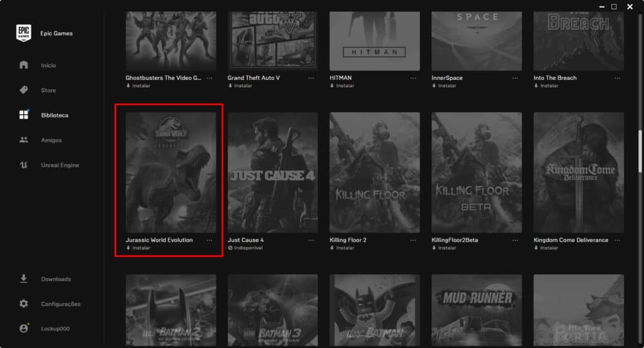This screenshot has height=348, width=644.
Task: Go to Início in the sidebar
Action: [48, 65]
